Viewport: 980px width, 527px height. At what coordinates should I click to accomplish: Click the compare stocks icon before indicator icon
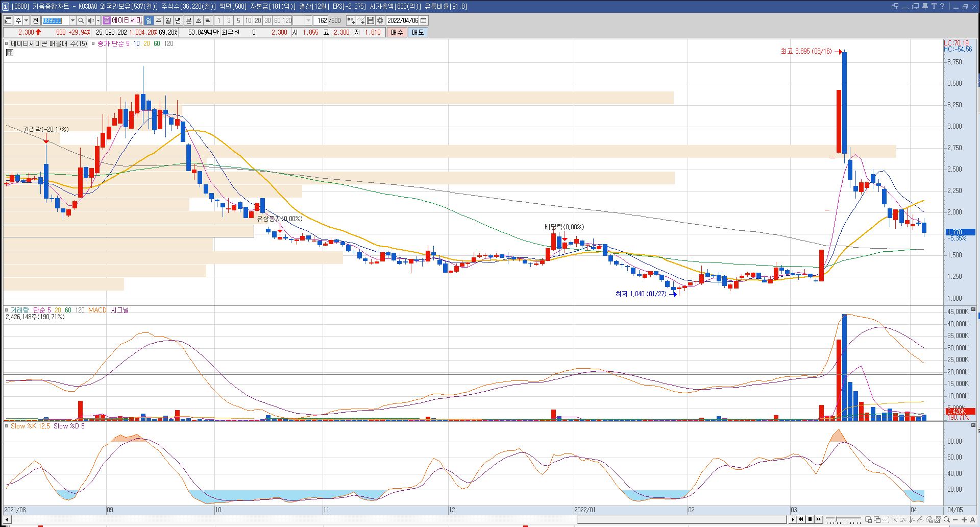pos(351,20)
